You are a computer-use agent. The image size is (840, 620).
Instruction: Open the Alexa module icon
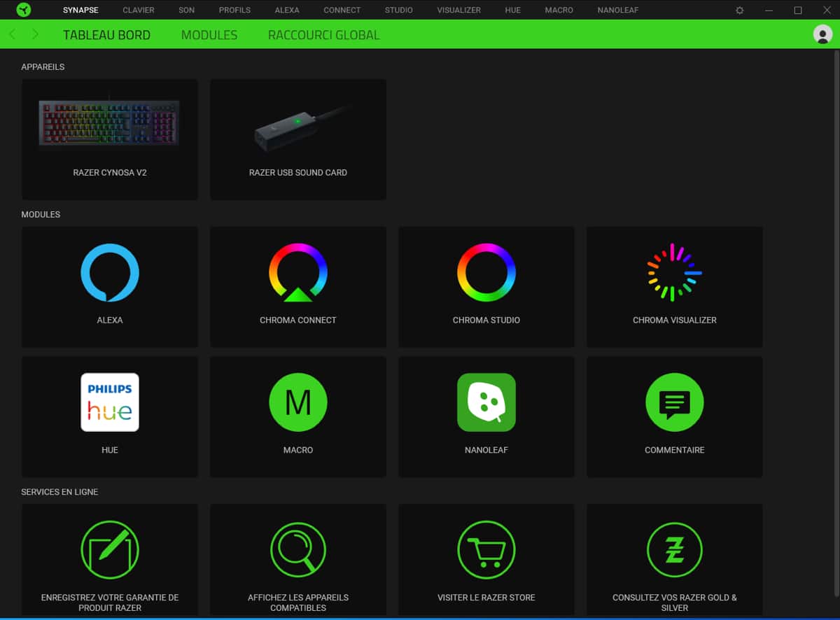(x=110, y=272)
